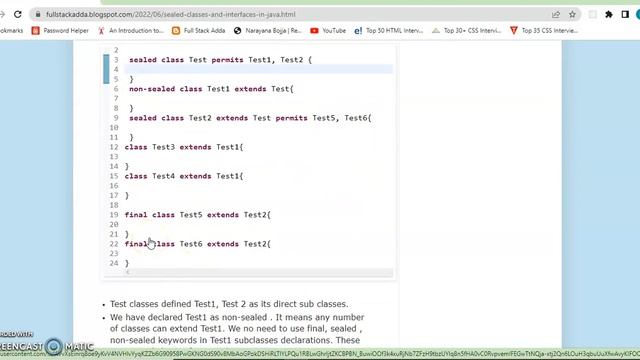Click highlighted empty line 4 in the code
Screen dimensions: 640x360
coord(258,69)
